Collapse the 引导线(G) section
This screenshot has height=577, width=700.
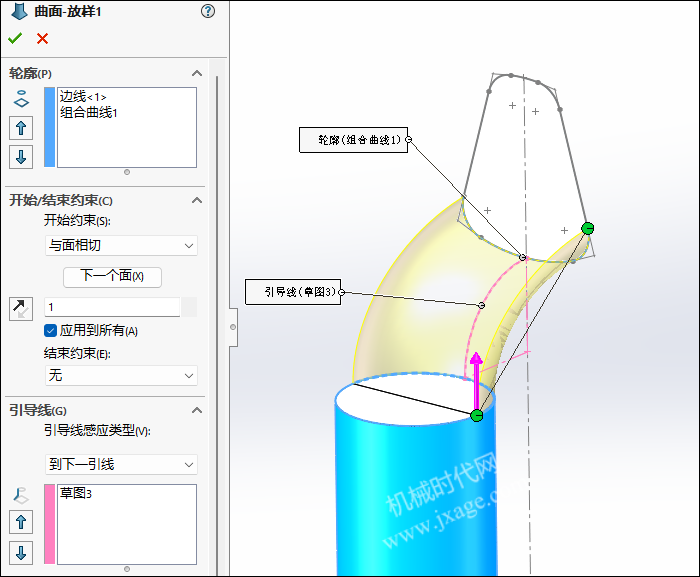pyautogui.click(x=197, y=410)
